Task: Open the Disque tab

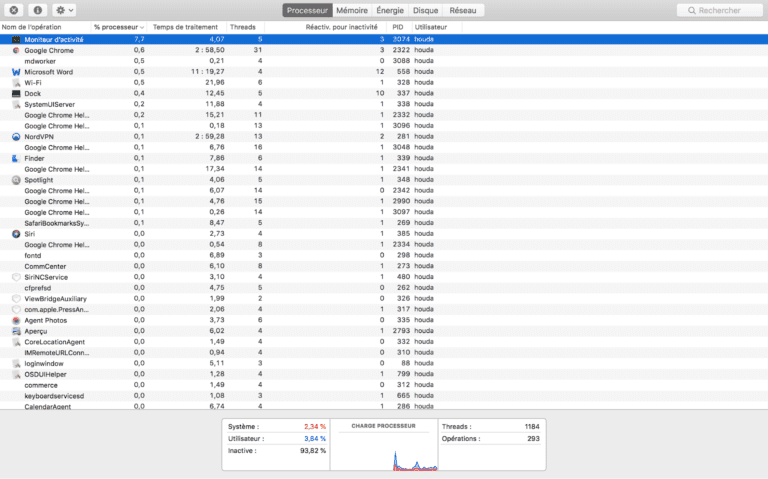Action: (425, 10)
